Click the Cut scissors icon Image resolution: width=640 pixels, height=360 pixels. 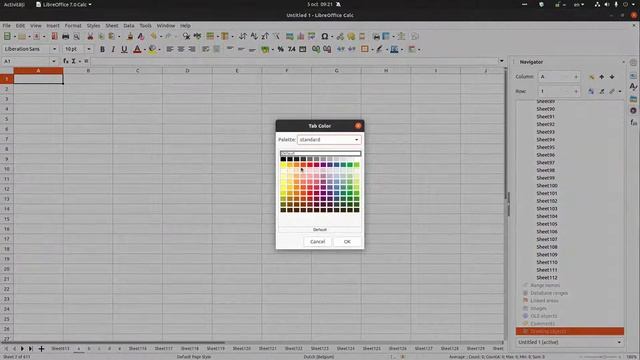coord(90,37)
